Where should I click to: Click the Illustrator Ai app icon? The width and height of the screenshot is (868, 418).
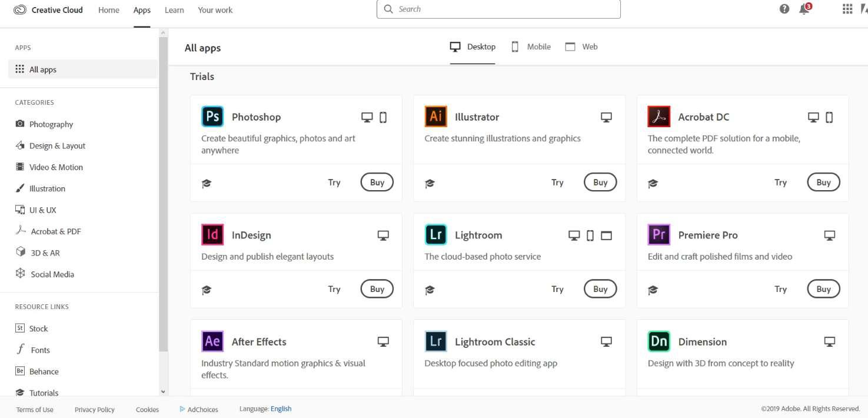coord(435,117)
